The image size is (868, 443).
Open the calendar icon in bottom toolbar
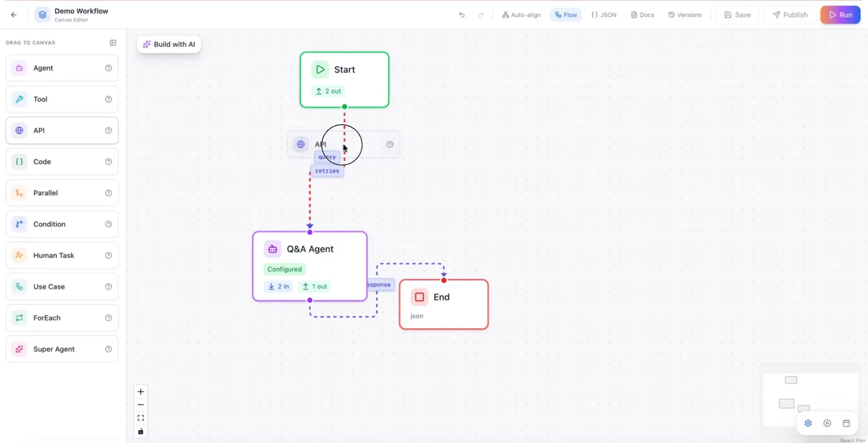click(846, 423)
